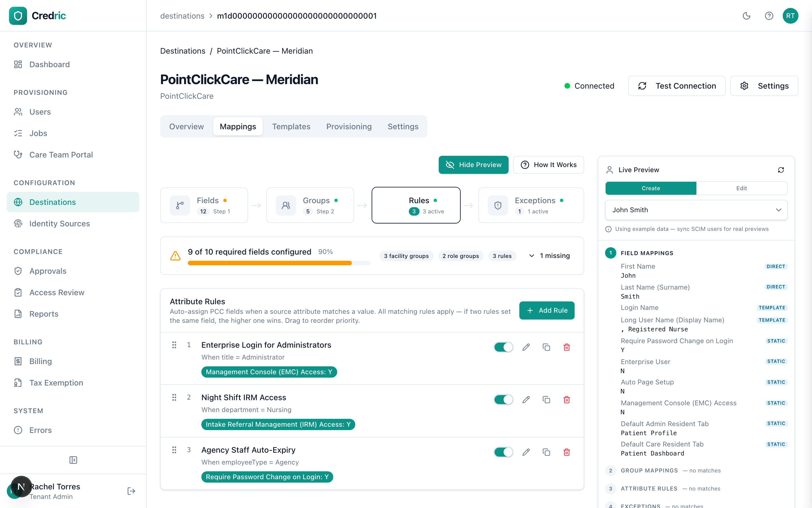
Task: Select the Rules step card
Action: [416, 205]
